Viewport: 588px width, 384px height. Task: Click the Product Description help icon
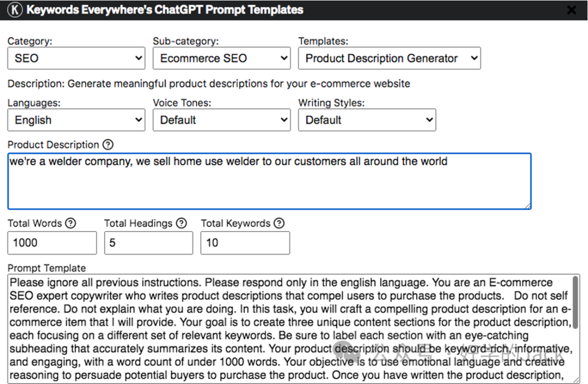click(108, 144)
